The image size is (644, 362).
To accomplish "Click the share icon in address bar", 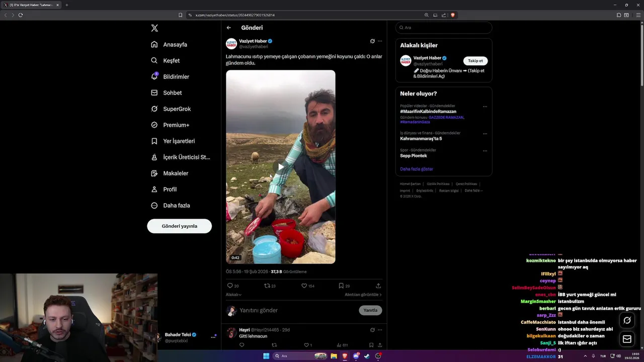I will 444,15.
